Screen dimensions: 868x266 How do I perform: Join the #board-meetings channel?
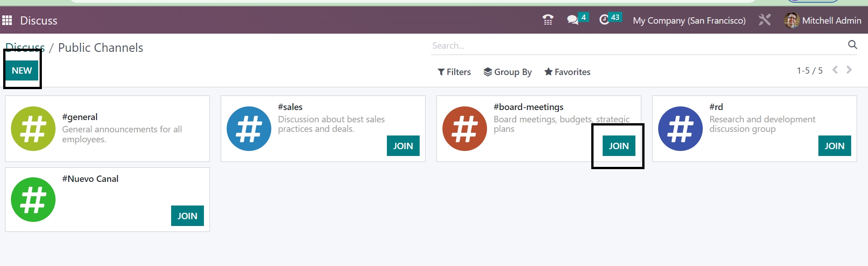(x=619, y=146)
